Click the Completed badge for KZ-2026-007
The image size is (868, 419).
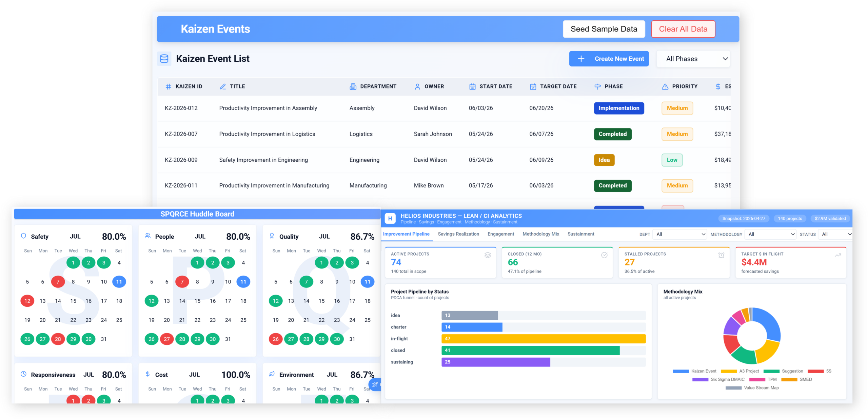[612, 134]
